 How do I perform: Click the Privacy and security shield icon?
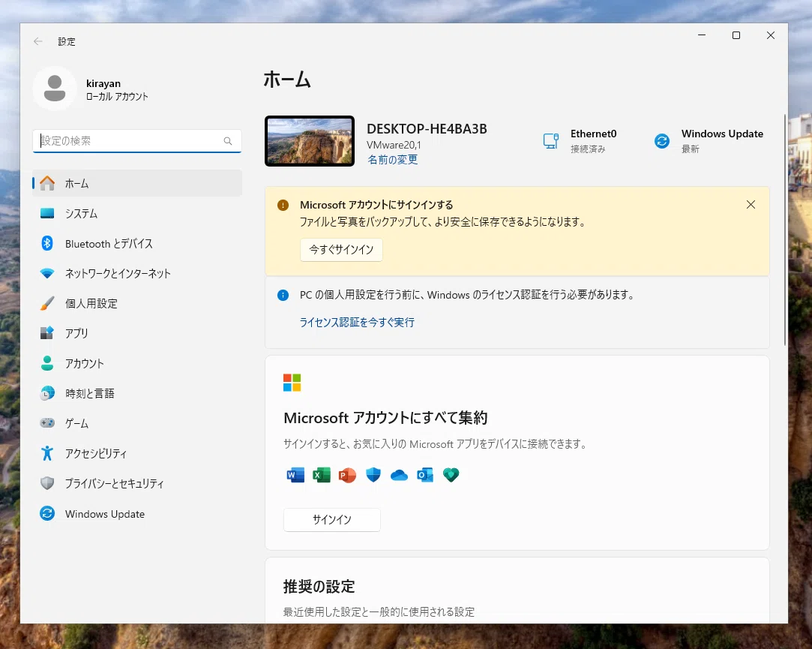click(x=47, y=483)
